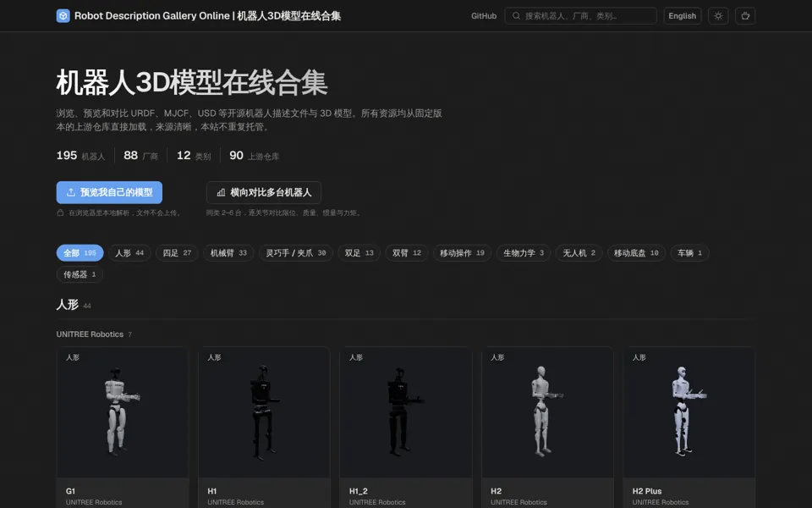Click the H1_2 card title text
Image resolution: width=812 pixels, height=508 pixels.
click(359, 491)
